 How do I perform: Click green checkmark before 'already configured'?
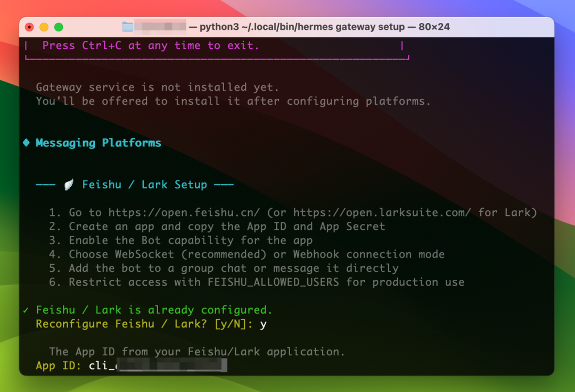26,310
